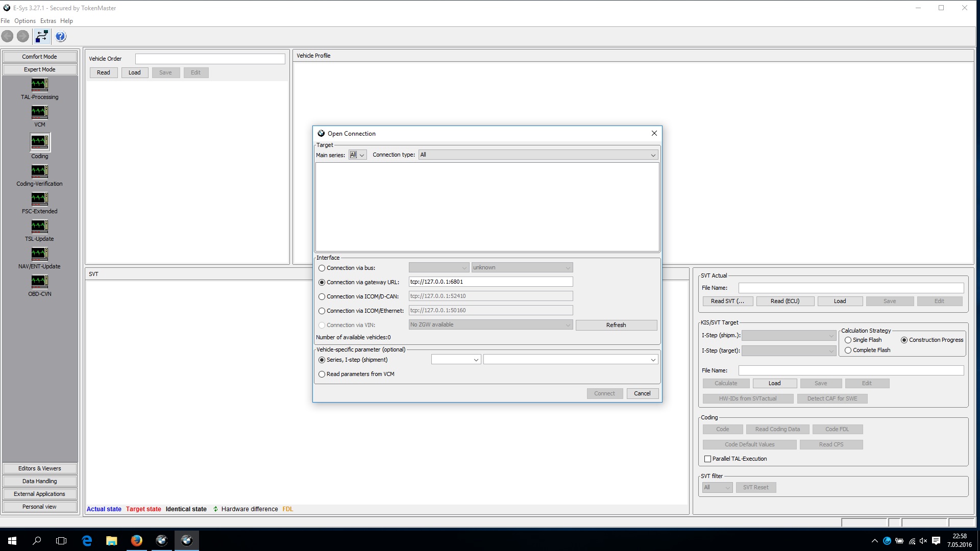
Task: Click the forward navigation arrow in toolbar
Action: [23, 36]
